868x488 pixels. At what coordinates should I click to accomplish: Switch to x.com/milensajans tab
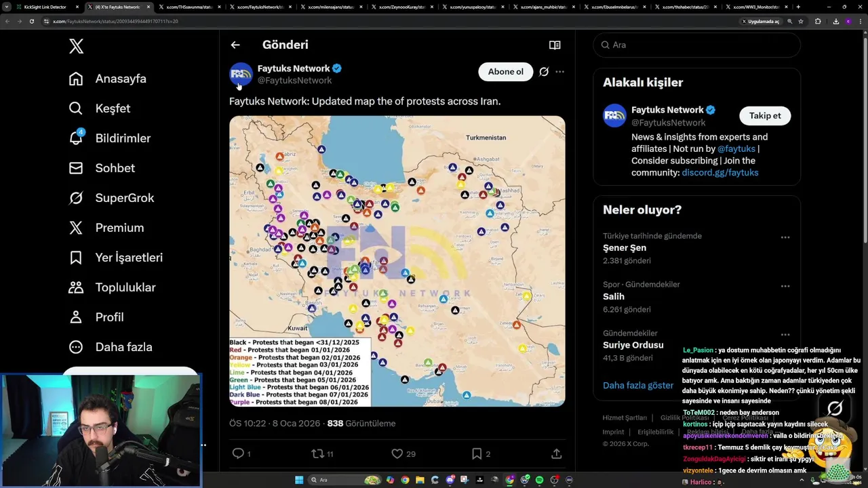tap(331, 7)
